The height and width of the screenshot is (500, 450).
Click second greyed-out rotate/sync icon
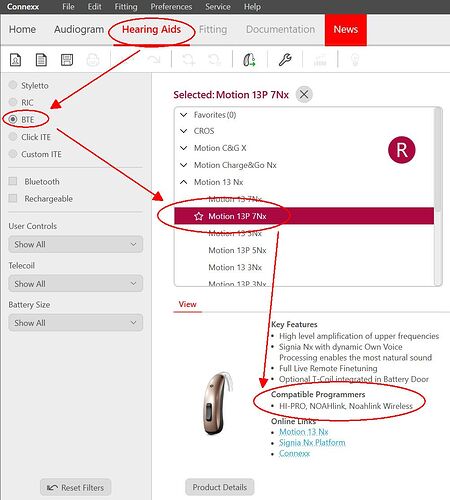pyautogui.click(x=214, y=60)
